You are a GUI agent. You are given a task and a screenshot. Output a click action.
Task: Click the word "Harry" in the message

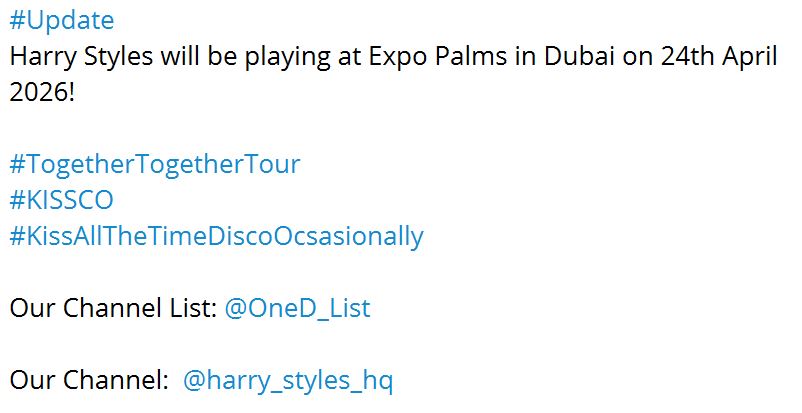coord(42,56)
